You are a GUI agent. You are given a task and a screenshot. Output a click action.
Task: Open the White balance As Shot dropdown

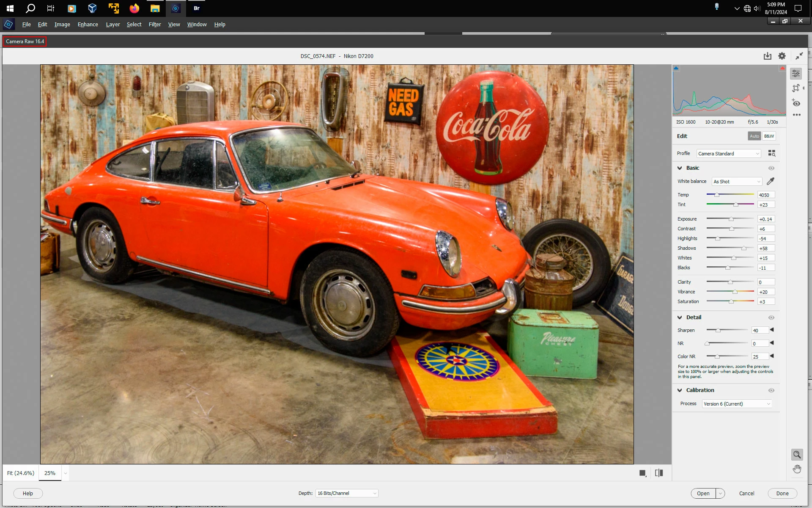pyautogui.click(x=737, y=182)
